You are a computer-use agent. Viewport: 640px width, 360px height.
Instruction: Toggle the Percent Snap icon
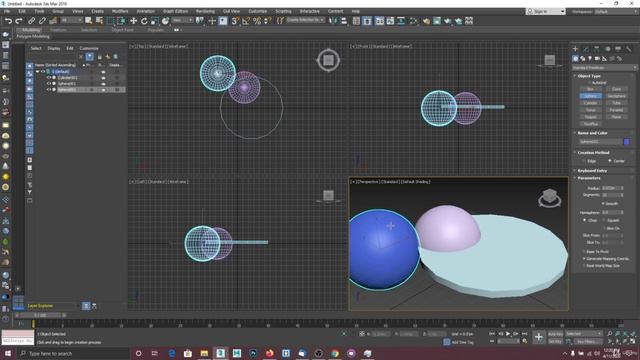click(257, 20)
